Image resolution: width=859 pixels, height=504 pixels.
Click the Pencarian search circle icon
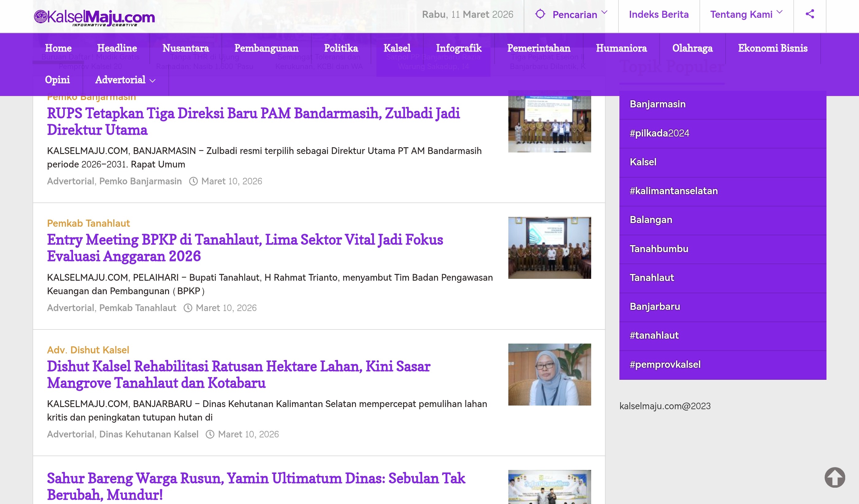(x=540, y=14)
